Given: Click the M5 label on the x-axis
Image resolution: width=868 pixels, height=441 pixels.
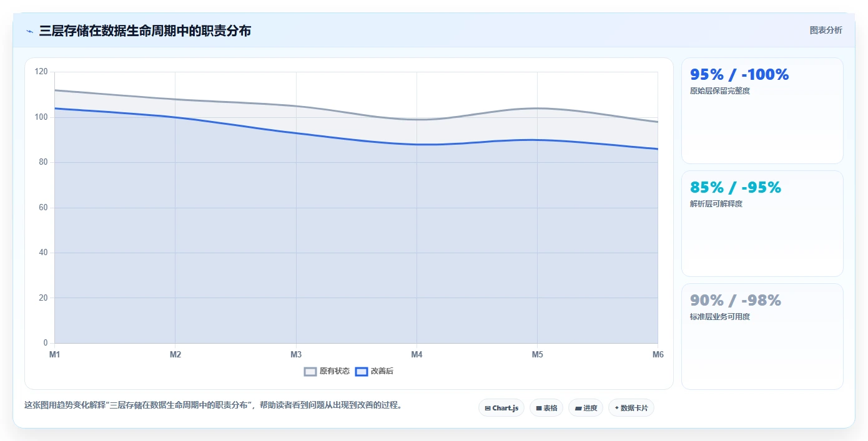Looking at the screenshot, I should [537, 354].
